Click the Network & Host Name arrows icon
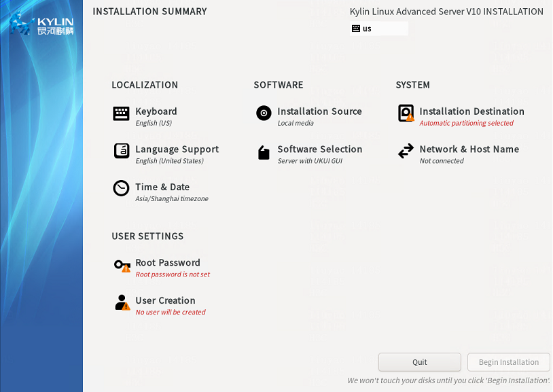Image resolution: width=553 pixels, height=392 pixels. [406, 151]
